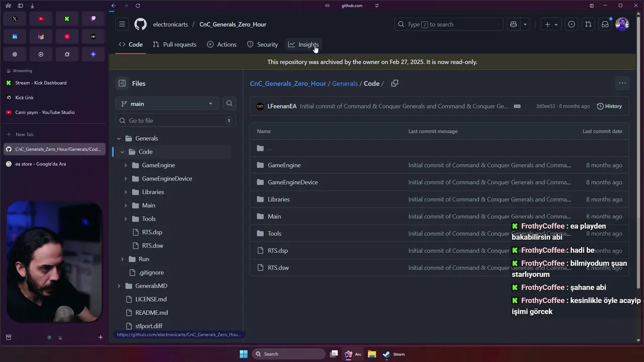Image resolution: width=644 pixels, height=362 pixels.
Task: Open the pinned Twitch favorite in sidebar
Action: [93, 19]
